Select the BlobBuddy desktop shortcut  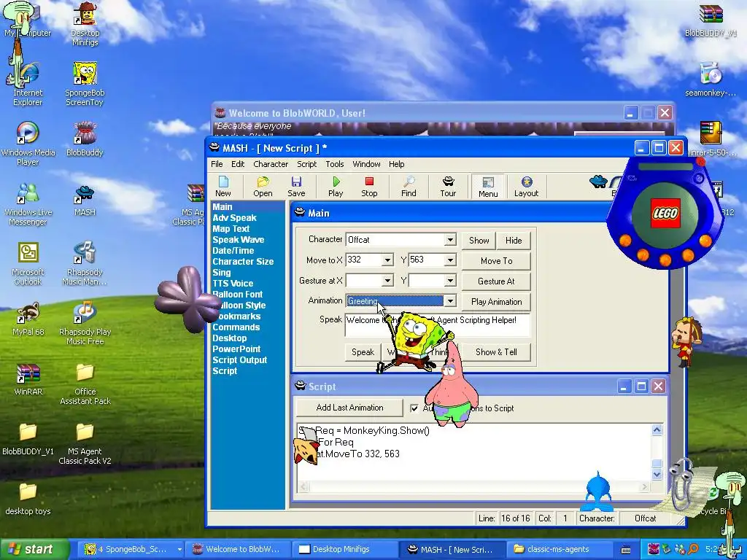click(85, 139)
